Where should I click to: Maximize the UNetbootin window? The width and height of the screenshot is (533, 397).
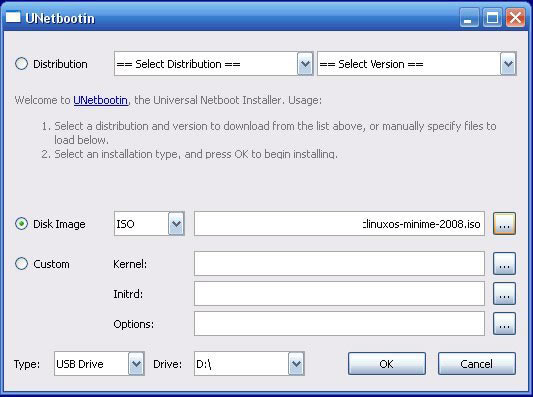(492, 17)
